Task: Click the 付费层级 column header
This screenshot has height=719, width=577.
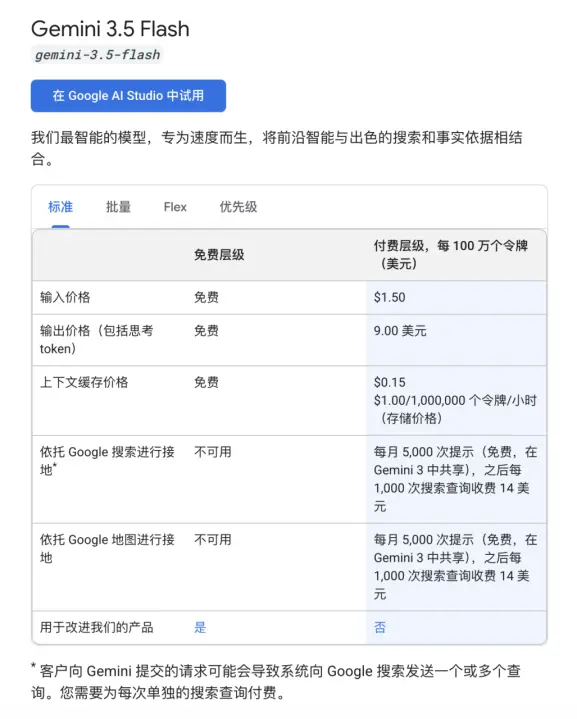Action: coord(450,254)
